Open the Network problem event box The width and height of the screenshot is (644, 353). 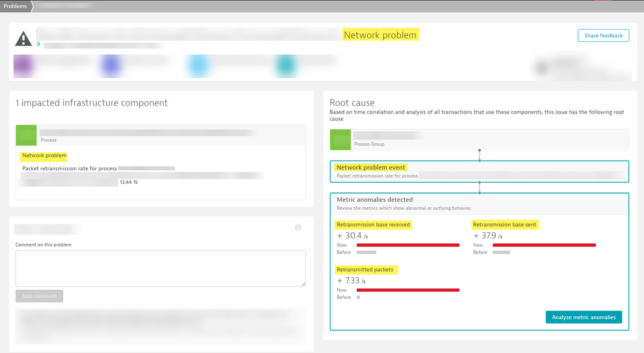[479, 171]
